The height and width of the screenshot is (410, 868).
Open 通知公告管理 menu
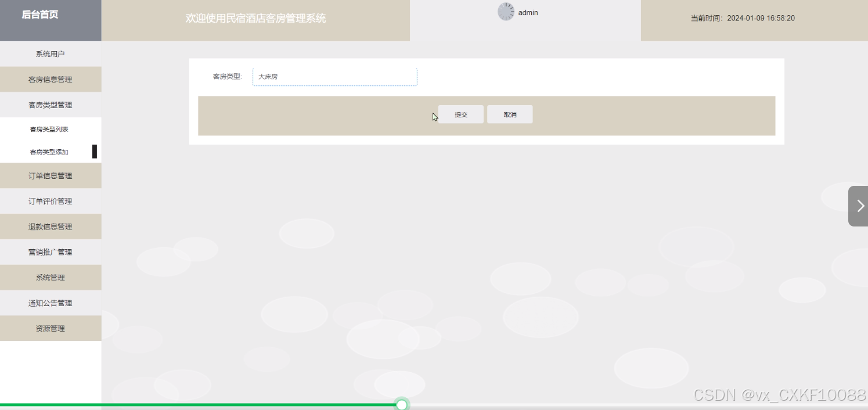[x=51, y=303]
